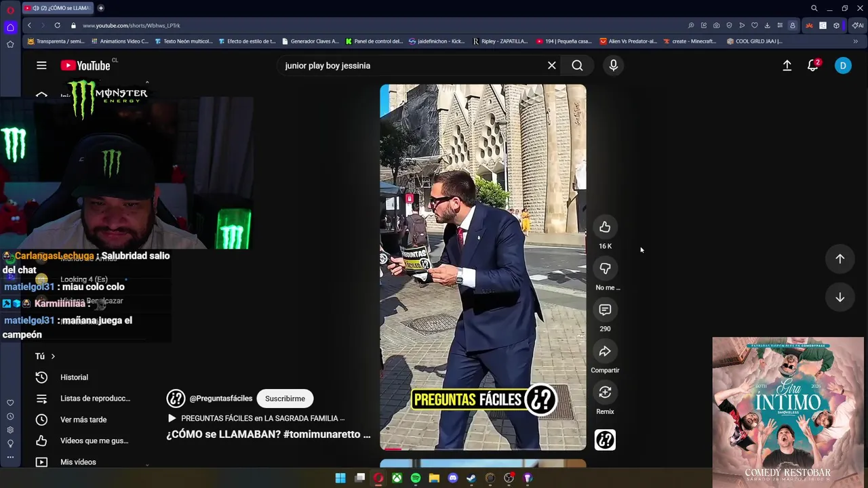
Task: Open the COOL GIRLD JAAJ bookmark
Action: click(x=754, y=41)
